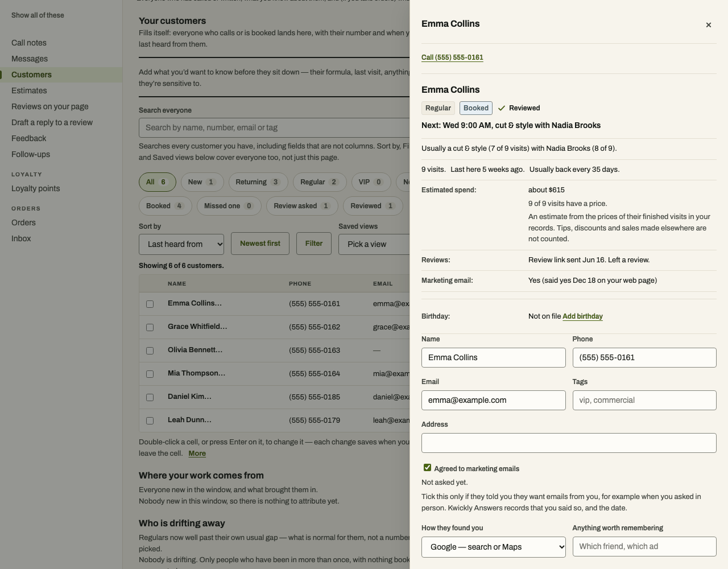This screenshot has height=569, width=728.
Task: Tick the Mia Thompson row checkbox
Action: coord(150,374)
